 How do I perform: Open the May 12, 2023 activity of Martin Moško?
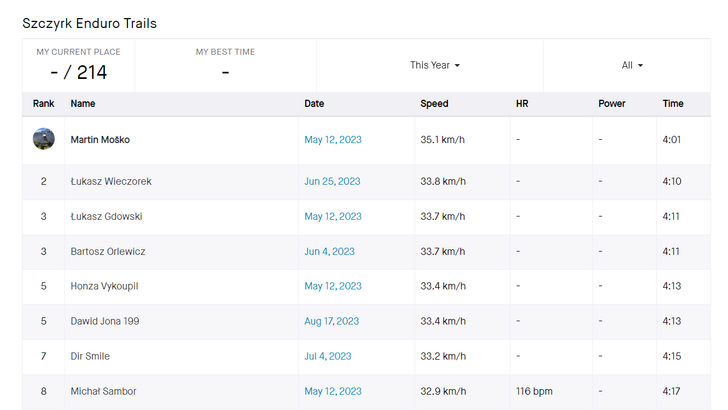pyautogui.click(x=333, y=140)
